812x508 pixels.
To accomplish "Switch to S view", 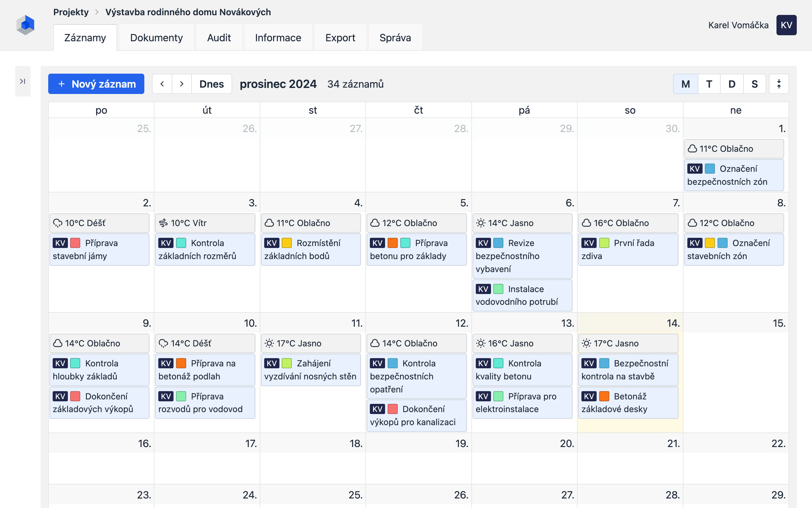I will 755,84.
